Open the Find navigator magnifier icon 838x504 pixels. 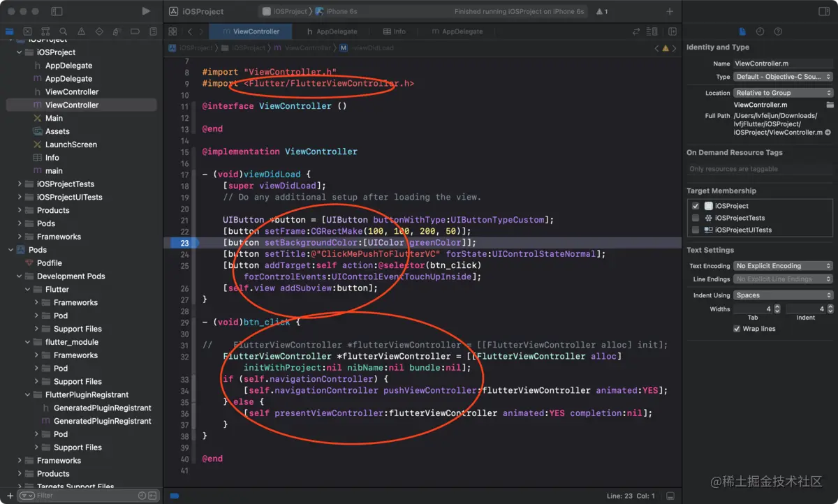(x=64, y=31)
